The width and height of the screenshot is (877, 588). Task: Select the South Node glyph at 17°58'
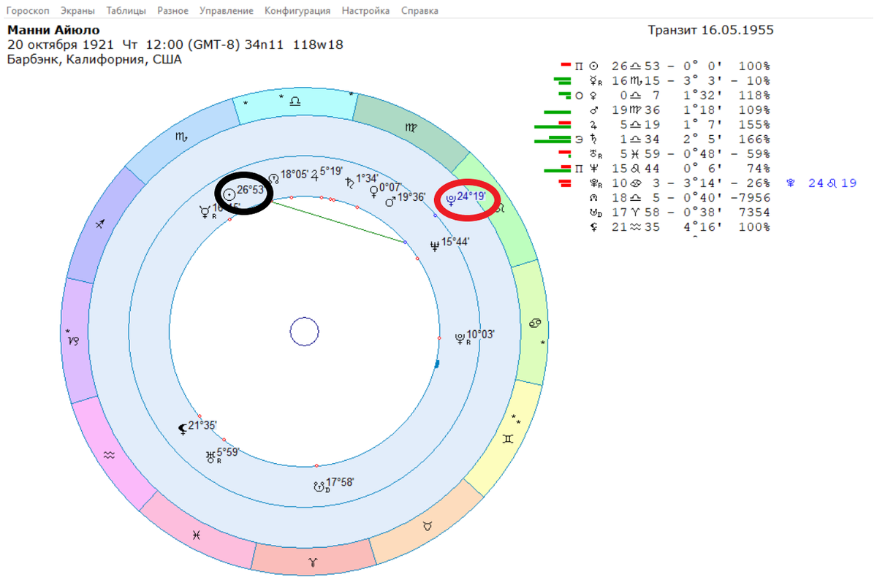319,485
